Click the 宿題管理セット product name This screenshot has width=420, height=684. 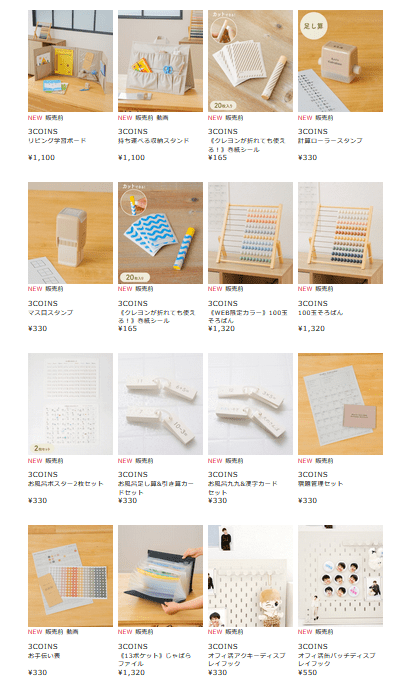(x=320, y=483)
